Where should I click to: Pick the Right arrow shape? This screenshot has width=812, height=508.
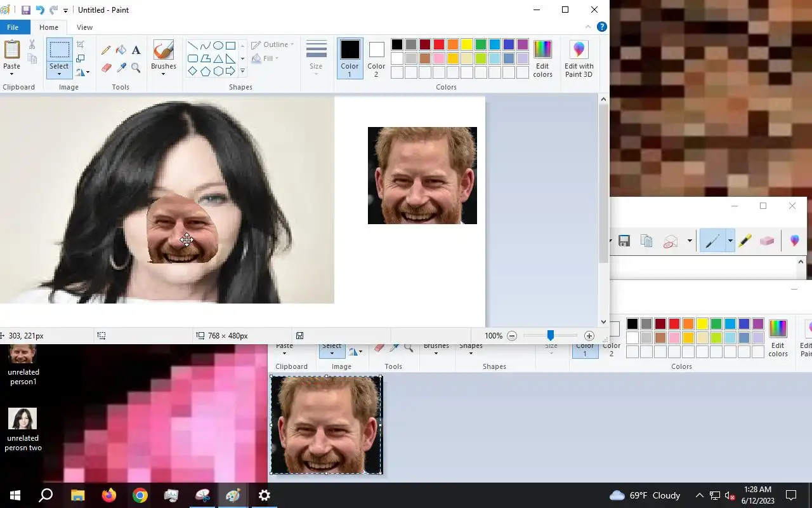click(230, 71)
